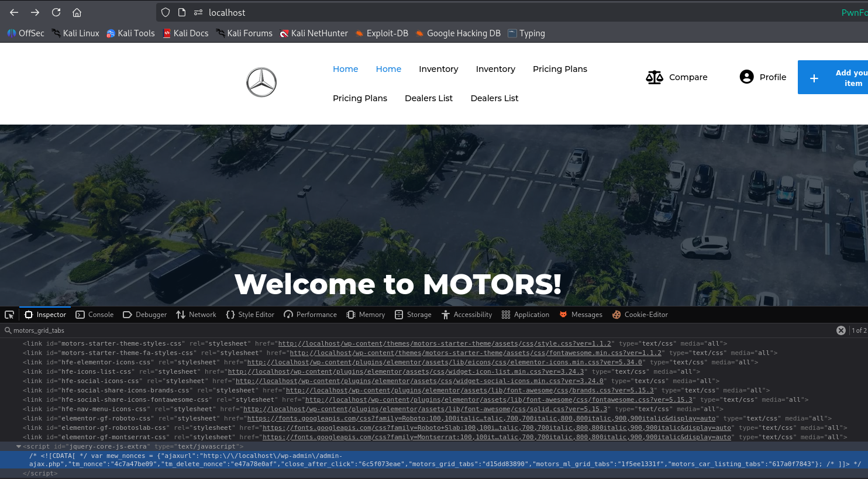Click the Compare scales icon
This screenshot has height=479, width=868.
[x=655, y=77]
